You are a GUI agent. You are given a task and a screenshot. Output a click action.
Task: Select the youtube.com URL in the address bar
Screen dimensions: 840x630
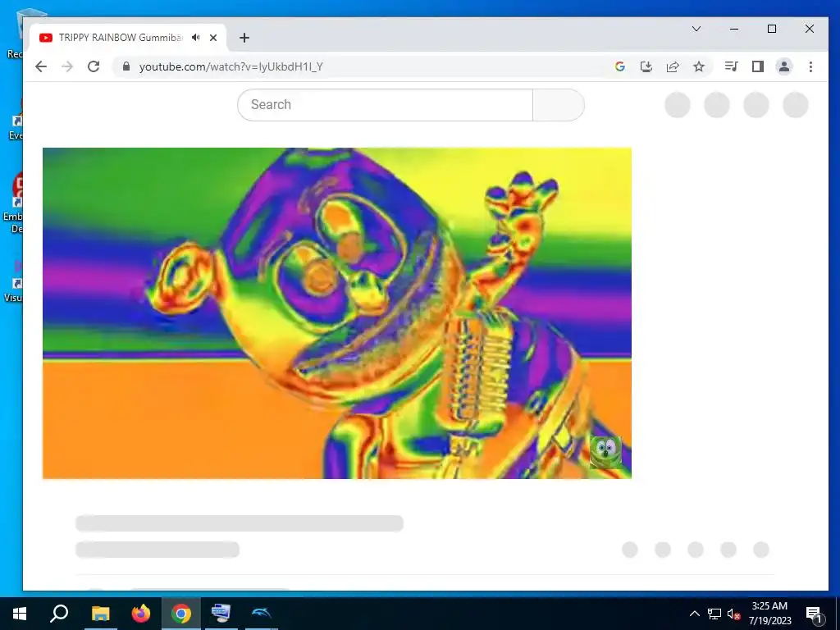click(231, 67)
